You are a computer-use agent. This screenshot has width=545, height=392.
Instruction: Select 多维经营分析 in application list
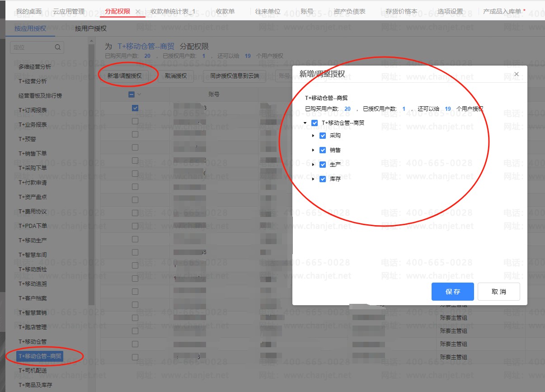[x=35, y=67]
